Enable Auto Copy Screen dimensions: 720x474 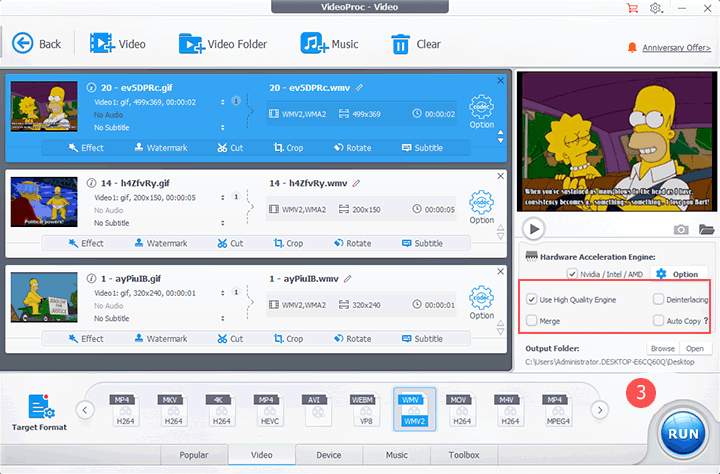(x=658, y=321)
